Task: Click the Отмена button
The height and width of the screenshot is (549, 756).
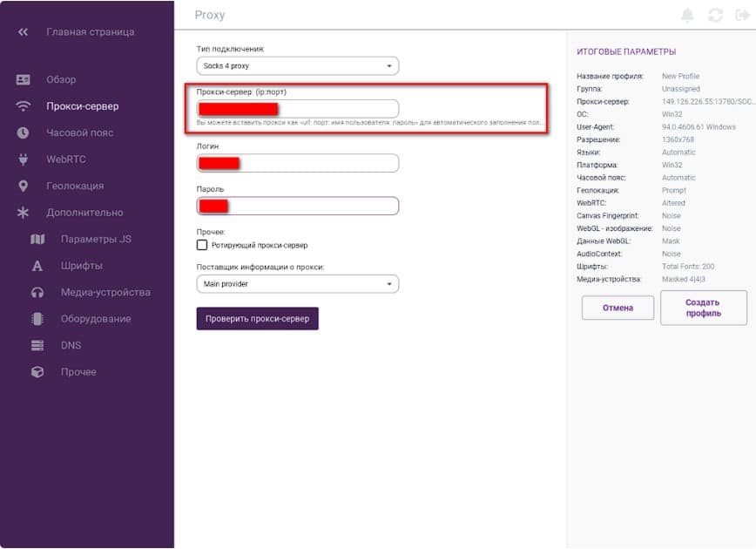Action: pyautogui.click(x=618, y=308)
